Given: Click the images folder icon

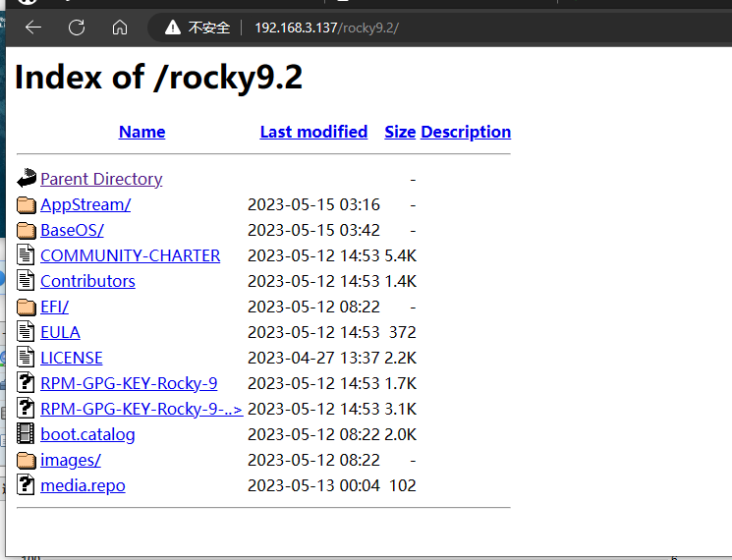Looking at the screenshot, I should point(27,460).
